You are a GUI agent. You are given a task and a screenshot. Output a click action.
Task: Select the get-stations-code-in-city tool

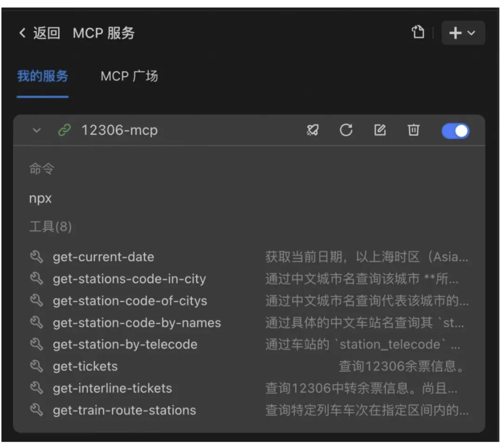(129, 279)
